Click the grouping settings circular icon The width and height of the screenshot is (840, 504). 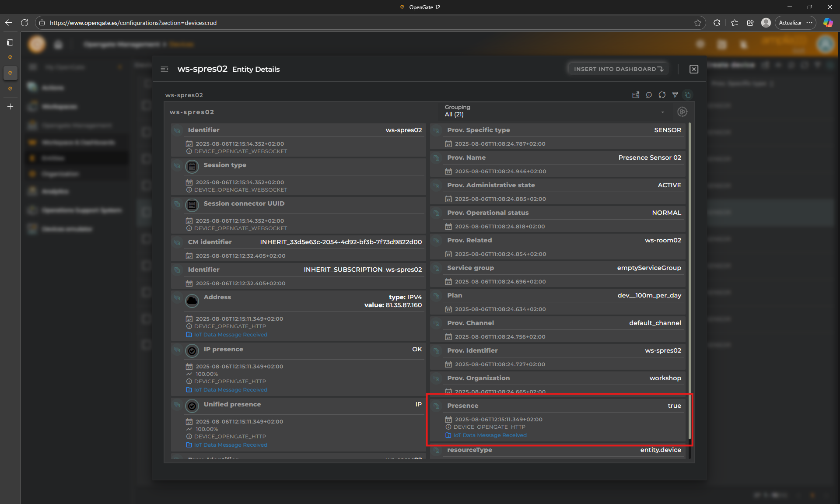point(682,112)
